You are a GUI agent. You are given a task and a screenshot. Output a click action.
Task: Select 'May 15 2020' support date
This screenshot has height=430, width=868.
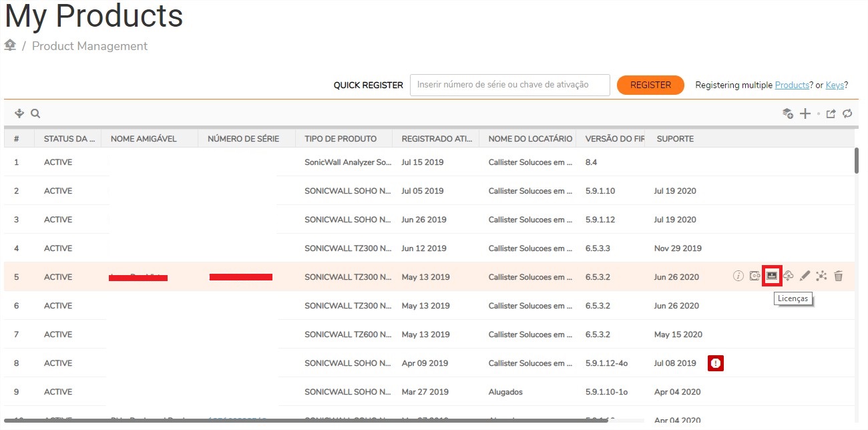pos(678,335)
